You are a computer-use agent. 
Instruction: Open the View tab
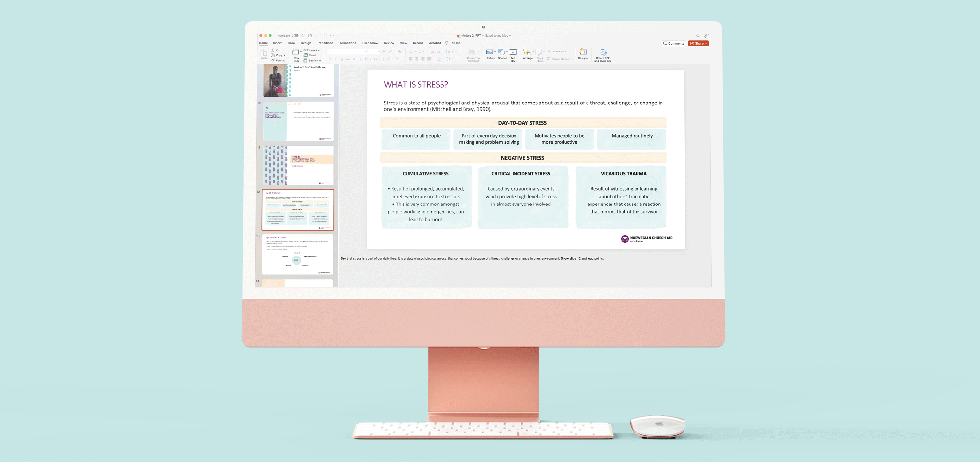pyautogui.click(x=404, y=43)
